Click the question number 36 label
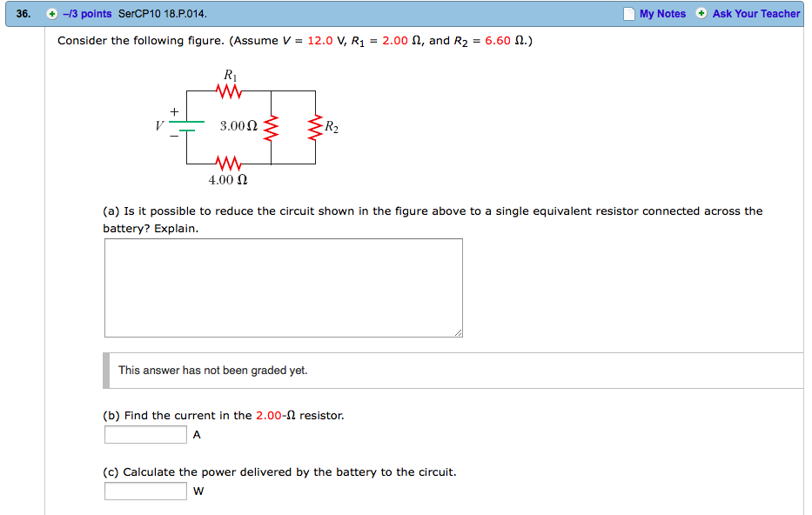 pyautogui.click(x=23, y=13)
